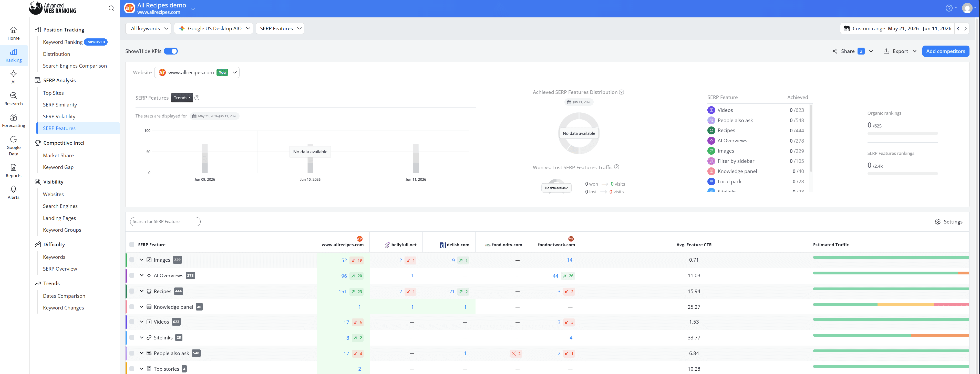
Task: Go to previous date range arrow
Action: 958,28
